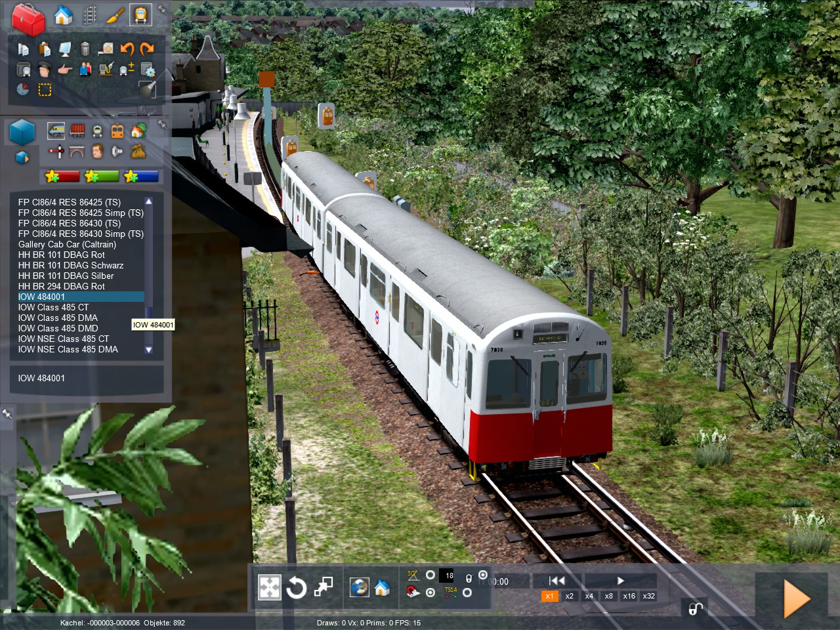Select 'IOW NSE Class 485 CT' entry

[64, 339]
